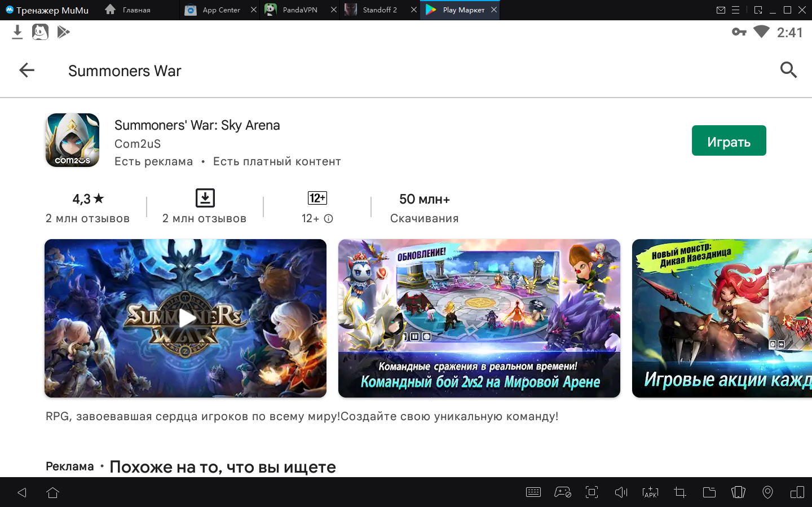Go back using the arrow beside Summoners War
Image resolution: width=812 pixels, height=507 pixels.
click(x=27, y=70)
